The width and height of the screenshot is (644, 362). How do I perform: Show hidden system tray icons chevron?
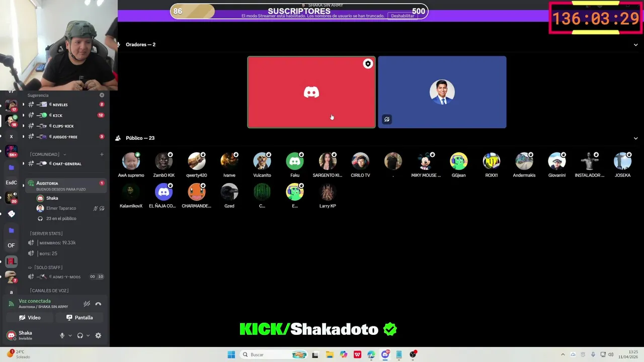563,354
